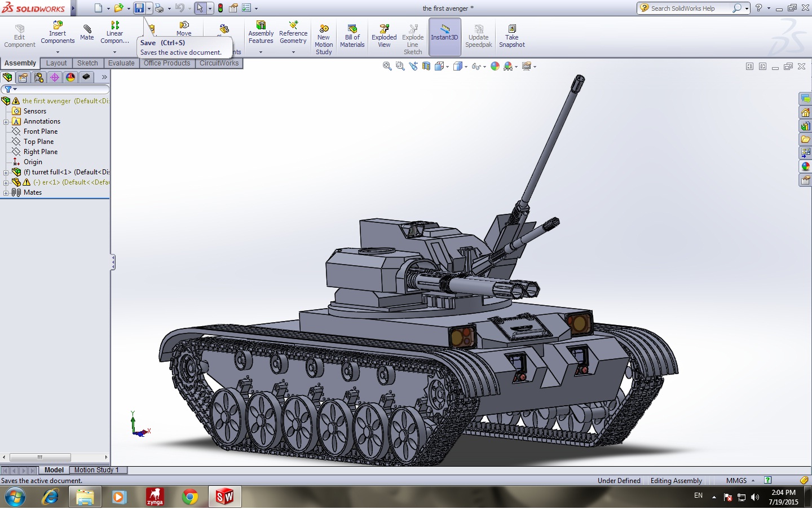
Task: Open SolidWorks Resources home icon in task pane
Action: 805,112
